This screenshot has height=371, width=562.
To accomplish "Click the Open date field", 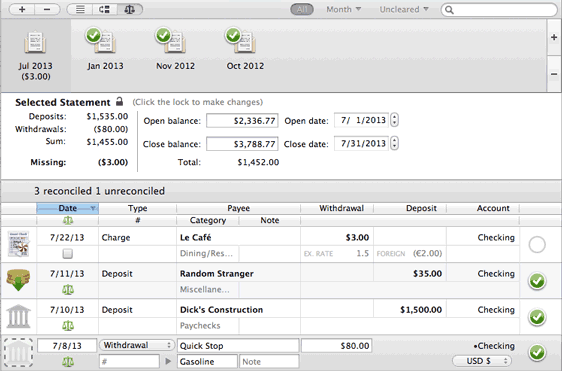I will [361, 120].
